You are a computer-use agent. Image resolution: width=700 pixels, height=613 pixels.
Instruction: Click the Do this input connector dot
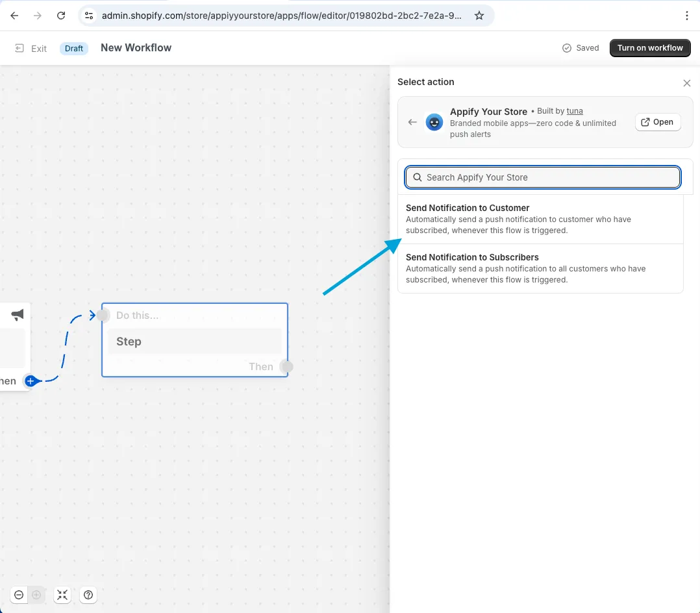103,315
